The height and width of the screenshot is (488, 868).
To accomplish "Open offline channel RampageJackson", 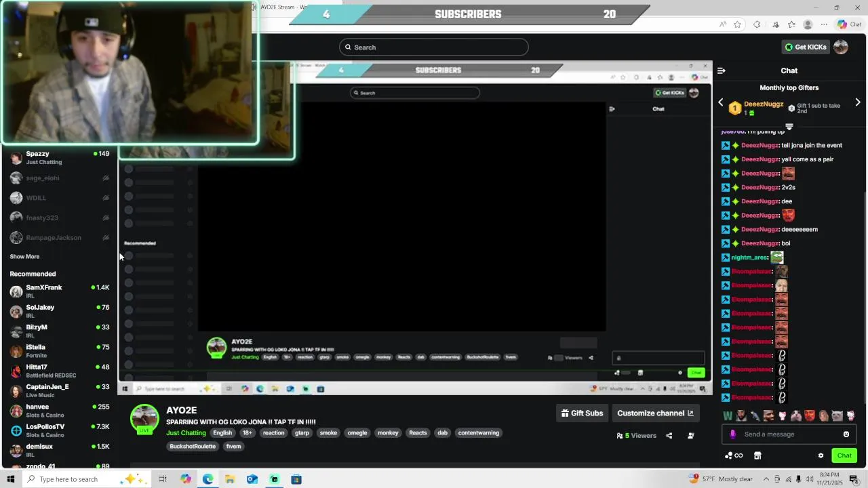I will click(59, 238).
